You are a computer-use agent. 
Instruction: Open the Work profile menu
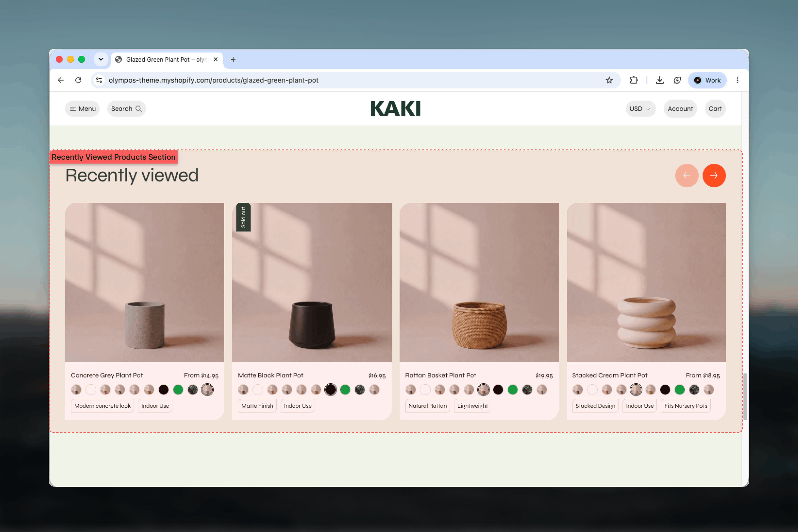(x=707, y=80)
